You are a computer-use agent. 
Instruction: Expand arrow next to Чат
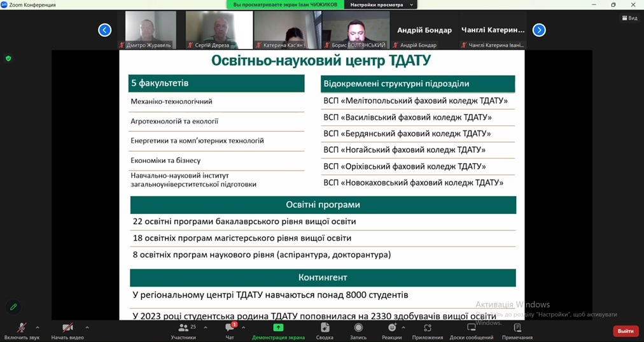(244, 327)
